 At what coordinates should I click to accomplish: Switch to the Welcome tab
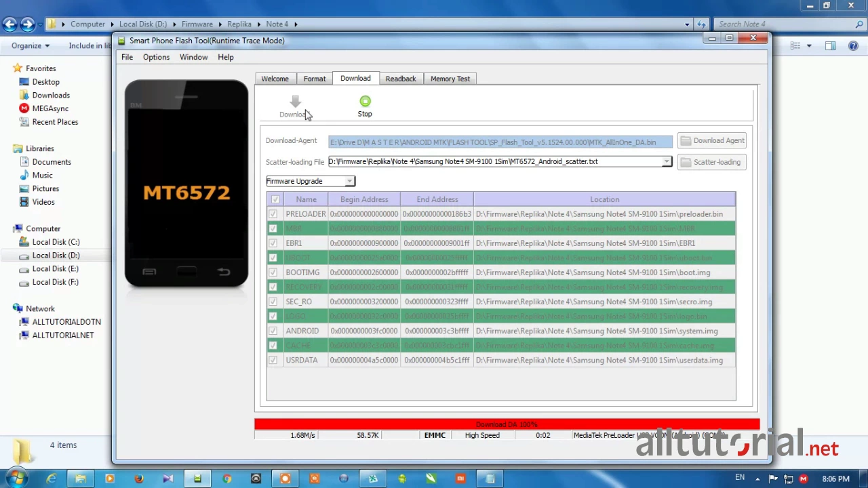pyautogui.click(x=275, y=79)
